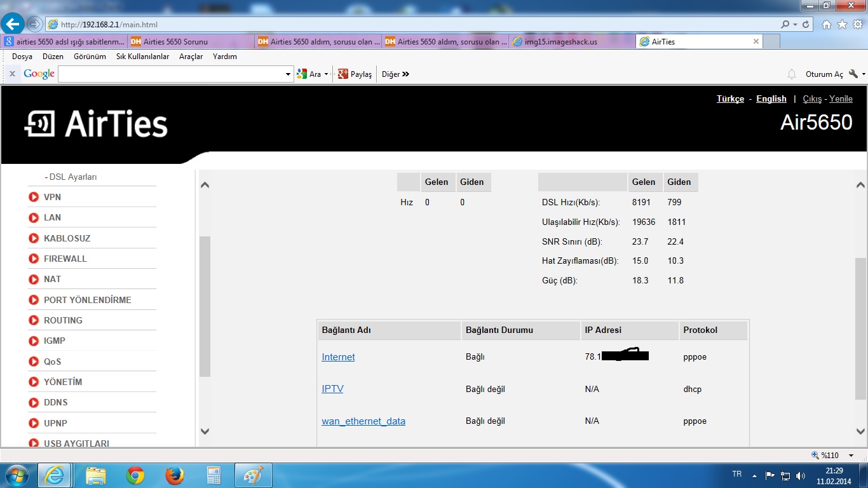Open Calculator from the taskbar

[x=214, y=475]
